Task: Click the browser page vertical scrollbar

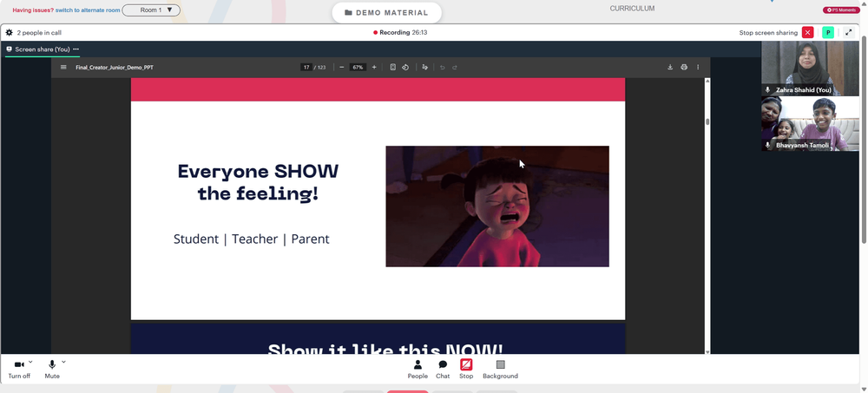Action: pos(865,139)
